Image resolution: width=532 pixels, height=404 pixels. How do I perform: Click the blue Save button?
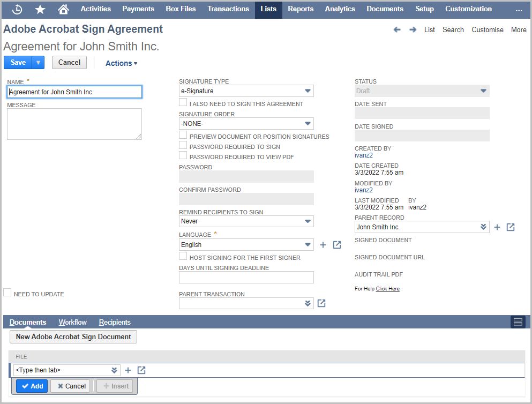point(18,62)
